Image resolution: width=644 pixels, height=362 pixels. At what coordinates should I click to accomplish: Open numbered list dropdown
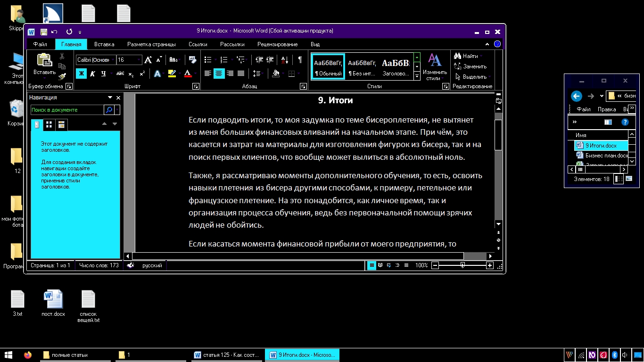pyautogui.click(x=231, y=60)
